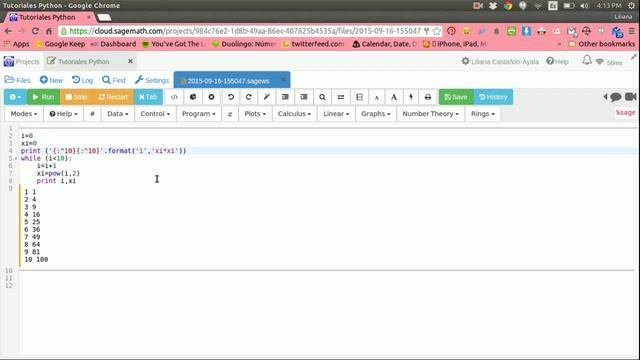Click the Pinterest extension icon
Screen dimensions: 640x360
tap(451, 31)
